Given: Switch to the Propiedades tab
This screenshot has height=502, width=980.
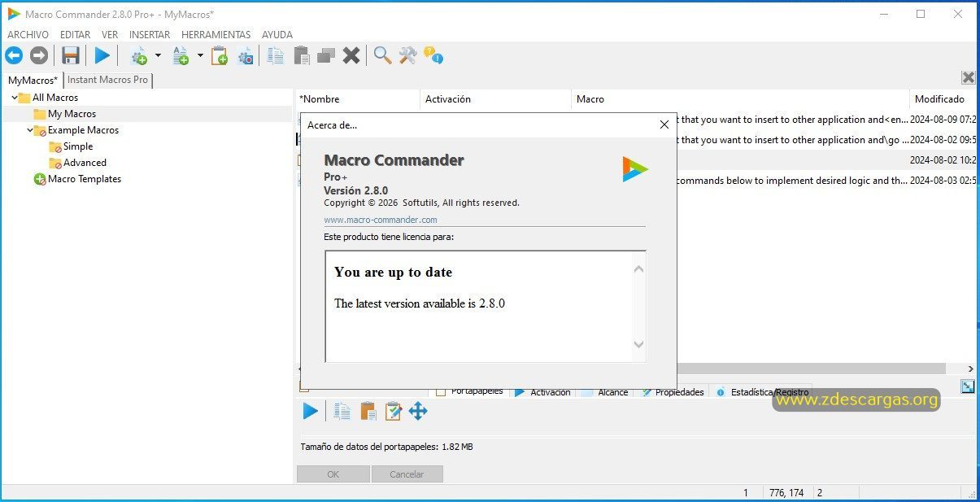Looking at the screenshot, I should click(672, 392).
